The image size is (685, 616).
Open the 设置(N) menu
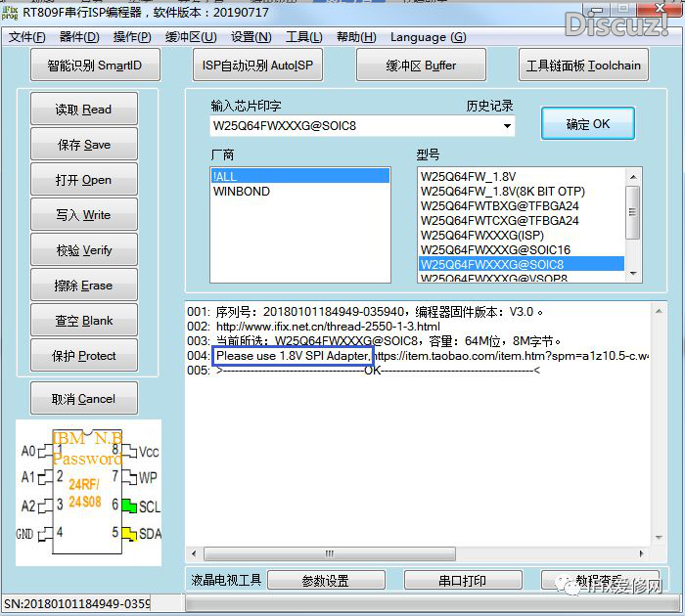coord(251,37)
